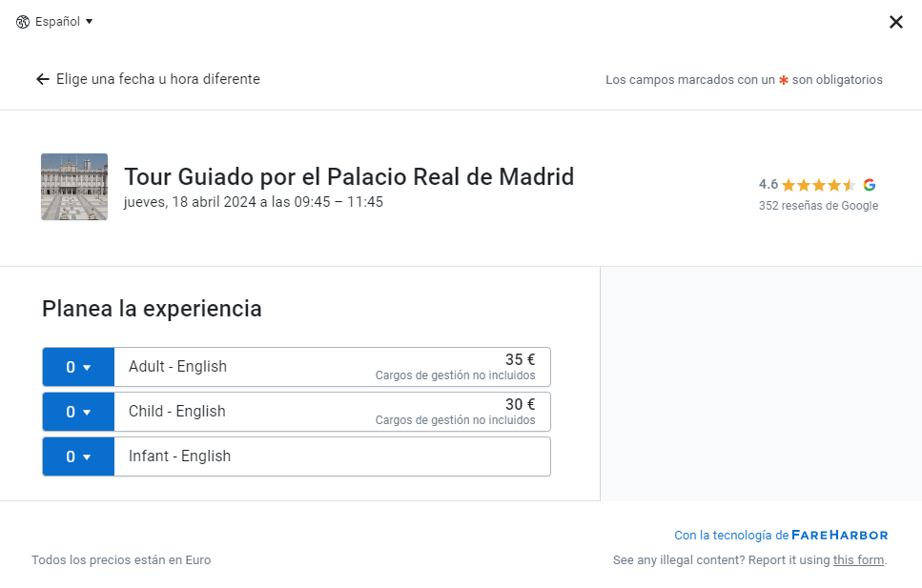
Task: Close the booking dialog with X
Action: pos(895,22)
